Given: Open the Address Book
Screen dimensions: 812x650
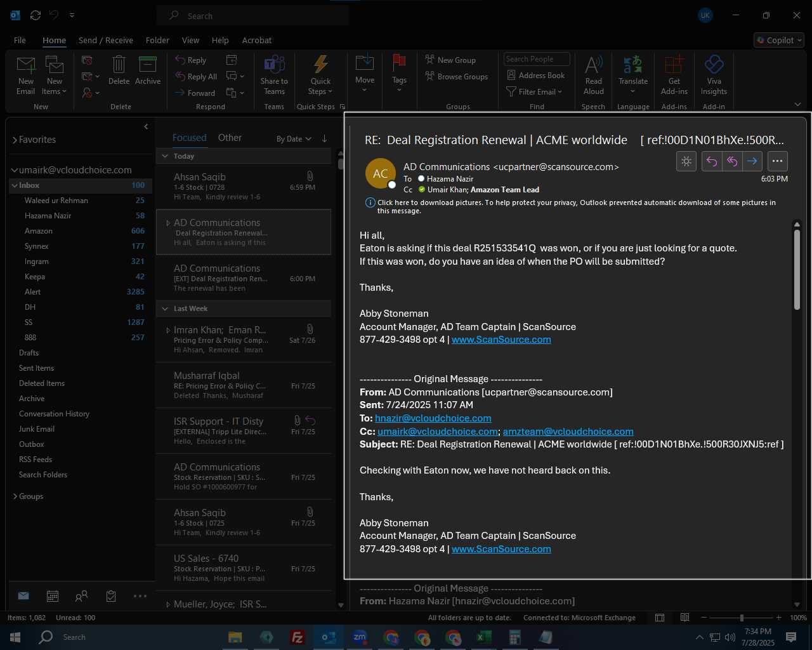Looking at the screenshot, I should point(536,75).
